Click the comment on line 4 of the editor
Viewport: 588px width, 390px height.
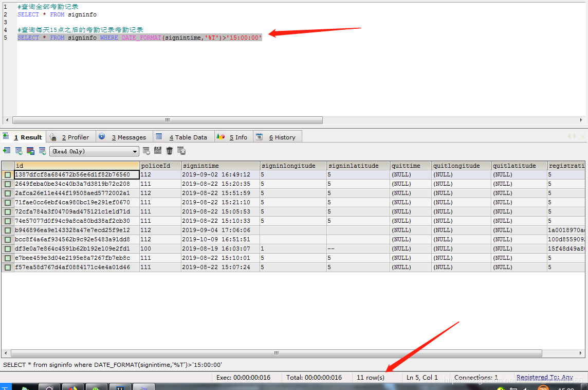point(80,30)
